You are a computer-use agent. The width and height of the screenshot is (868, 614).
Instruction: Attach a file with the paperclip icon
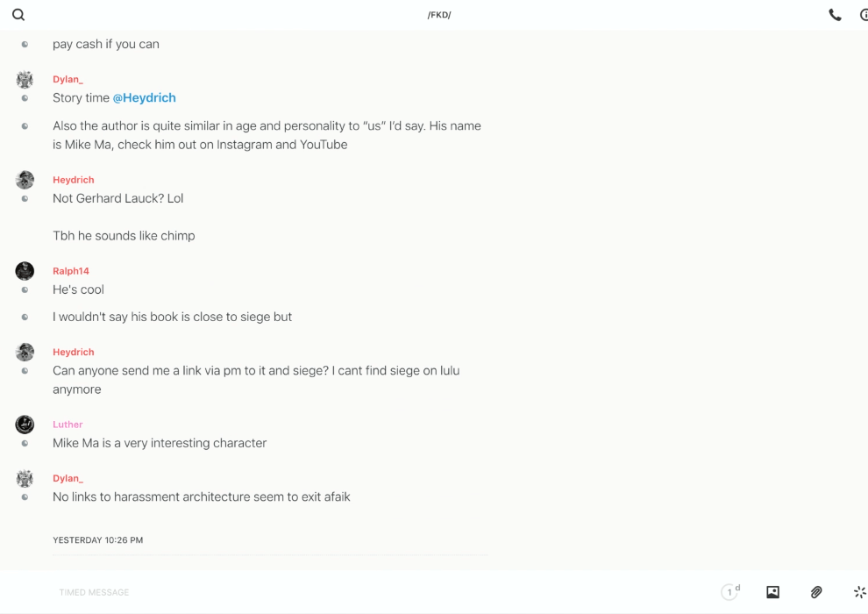click(x=816, y=592)
